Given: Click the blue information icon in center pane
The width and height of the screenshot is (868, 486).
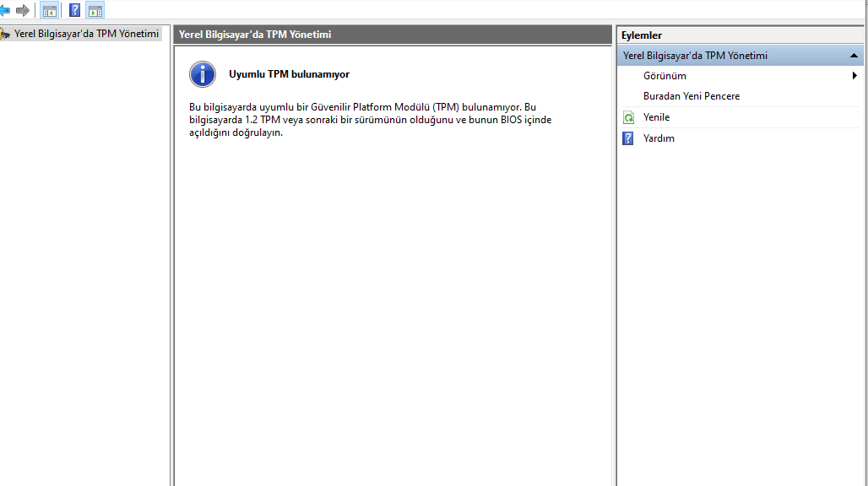Looking at the screenshot, I should click(203, 74).
